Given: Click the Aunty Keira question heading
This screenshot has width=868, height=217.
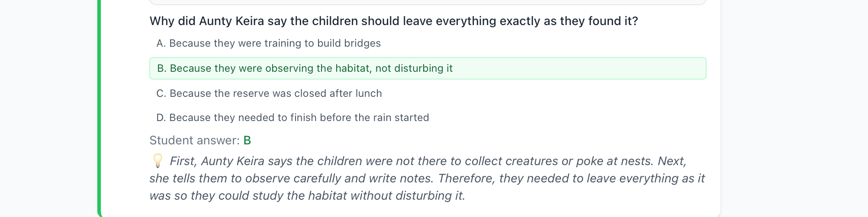Looking at the screenshot, I should click(x=394, y=21).
